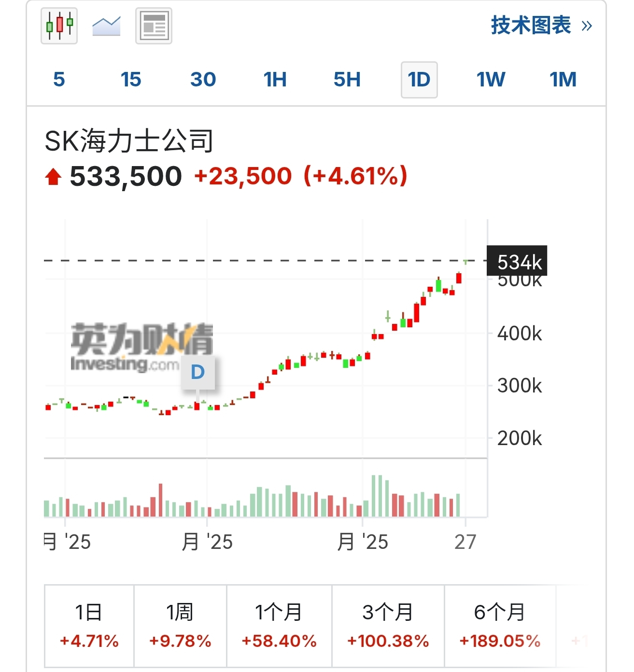The height and width of the screenshot is (672, 634).
Task: Click the double chevron next to 技术图表
Action: tap(587, 26)
